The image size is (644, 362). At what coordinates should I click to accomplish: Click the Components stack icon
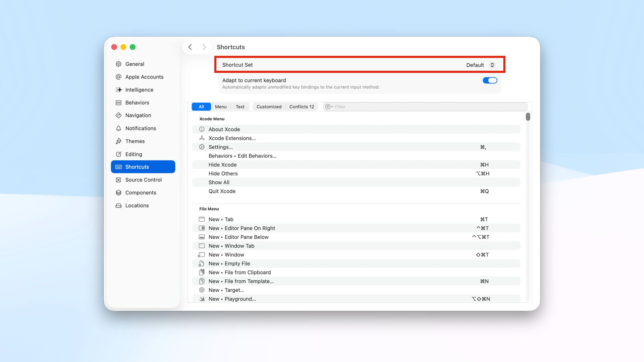pos(118,193)
